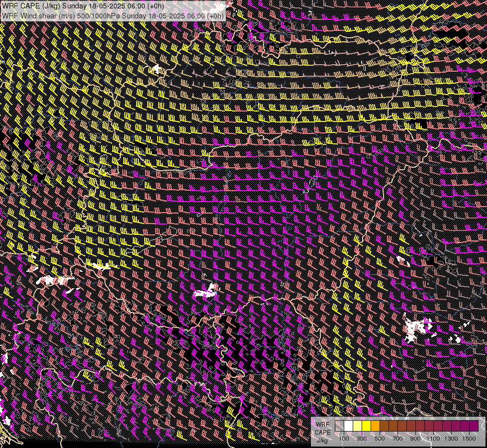Click the orange CAPE legend swatch
Screen dimensions: 487x448
[x=375, y=426]
